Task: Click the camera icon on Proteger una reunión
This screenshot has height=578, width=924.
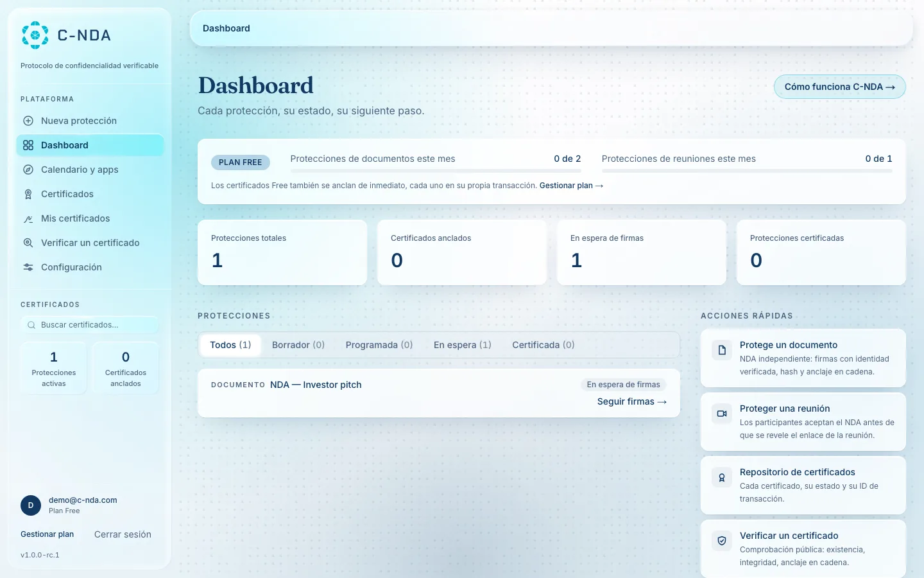Action: click(x=722, y=414)
